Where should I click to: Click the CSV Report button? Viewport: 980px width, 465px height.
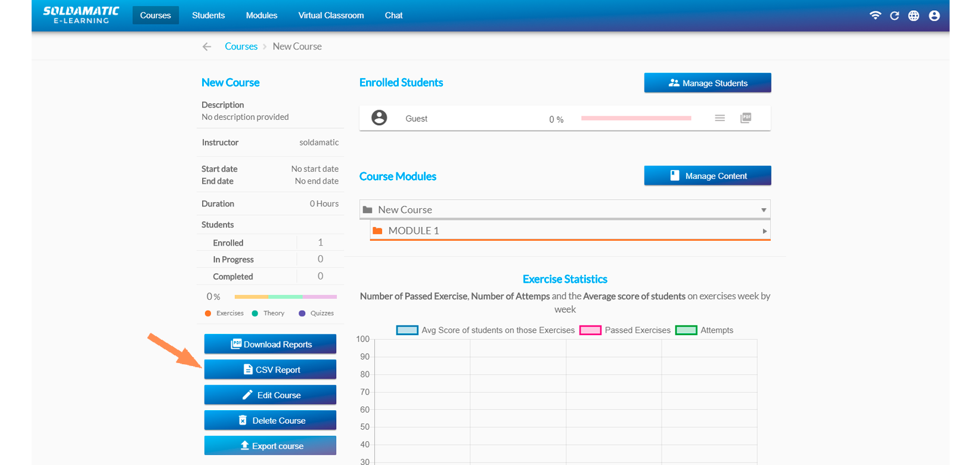(270, 370)
